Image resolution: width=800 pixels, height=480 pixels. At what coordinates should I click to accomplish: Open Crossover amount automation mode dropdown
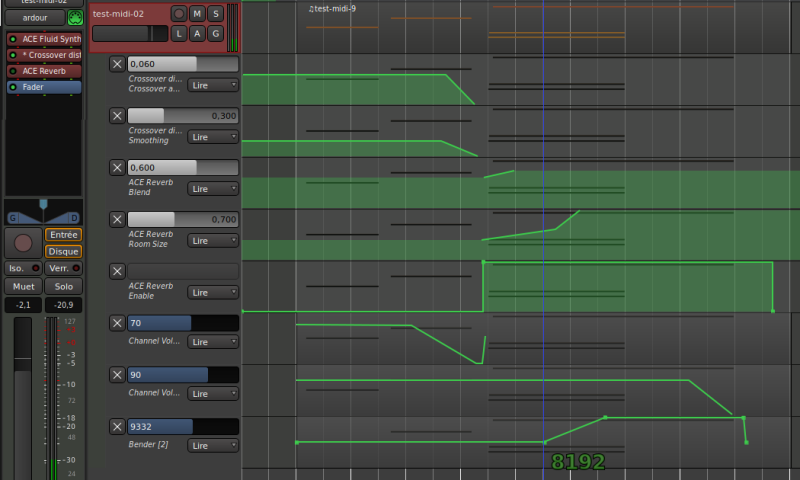point(213,85)
